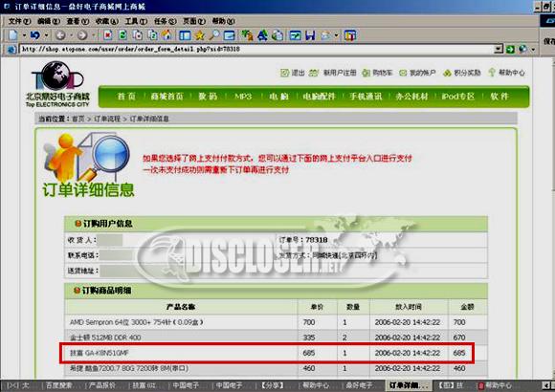Click the GA-K8N51GMF product name

tap(100, 353)
